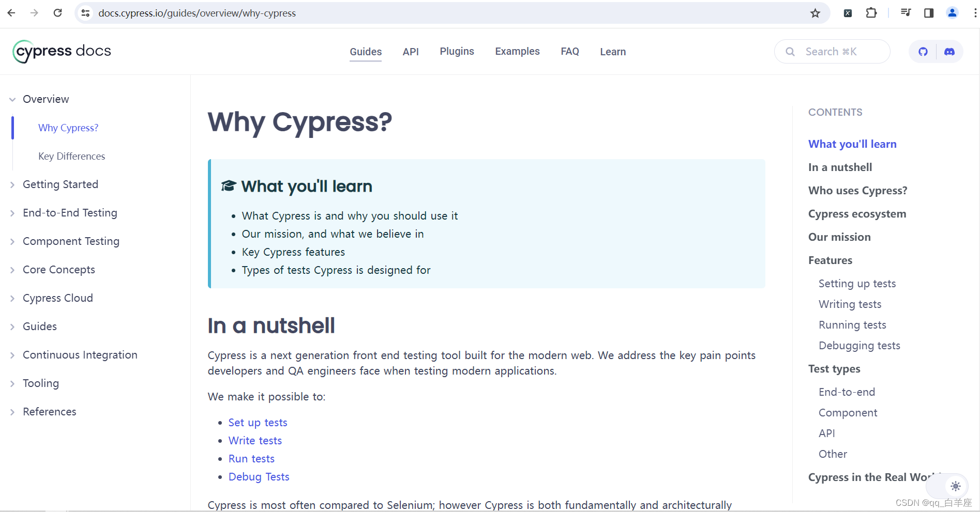Viewport: 980px width, 512px height.
Task: Open the browser profile avatar
Action: click(x=952, y=13)
